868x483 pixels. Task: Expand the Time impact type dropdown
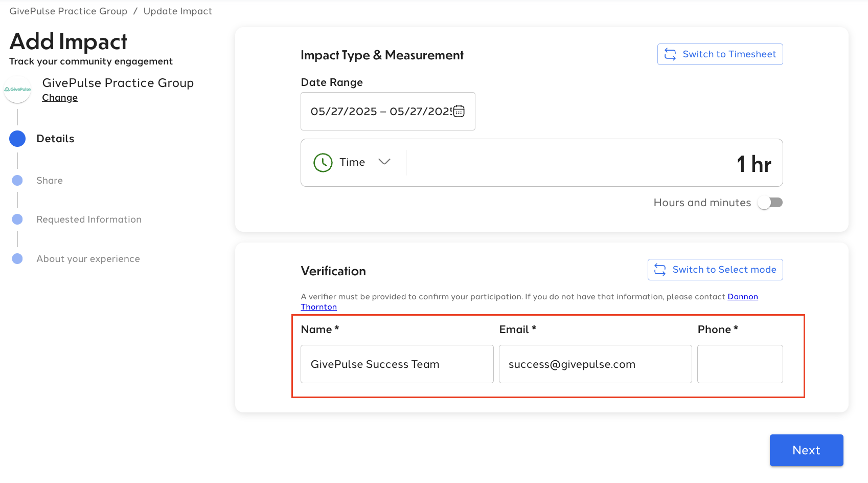(384, 162)
